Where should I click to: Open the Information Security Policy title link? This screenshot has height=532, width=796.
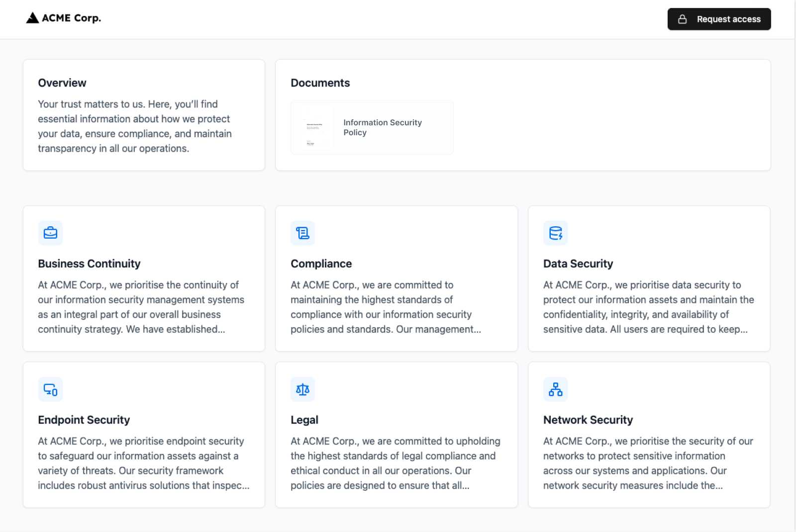point(382,127)
